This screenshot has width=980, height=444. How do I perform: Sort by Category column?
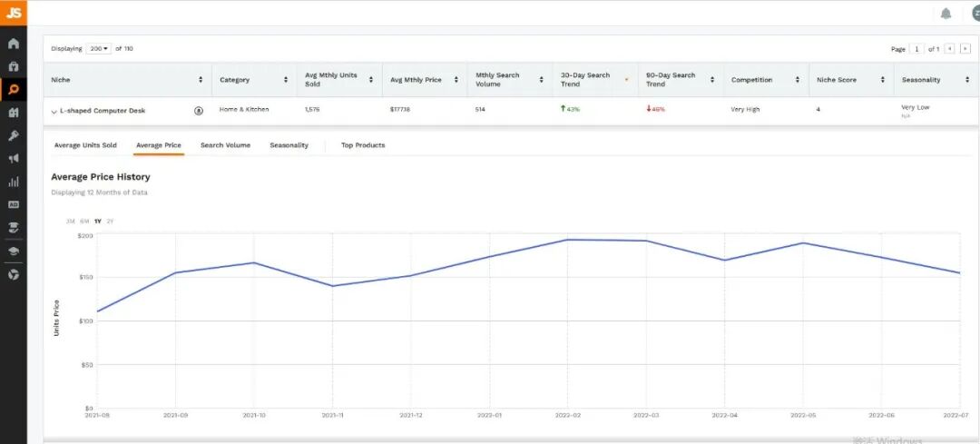pos(286,79)
